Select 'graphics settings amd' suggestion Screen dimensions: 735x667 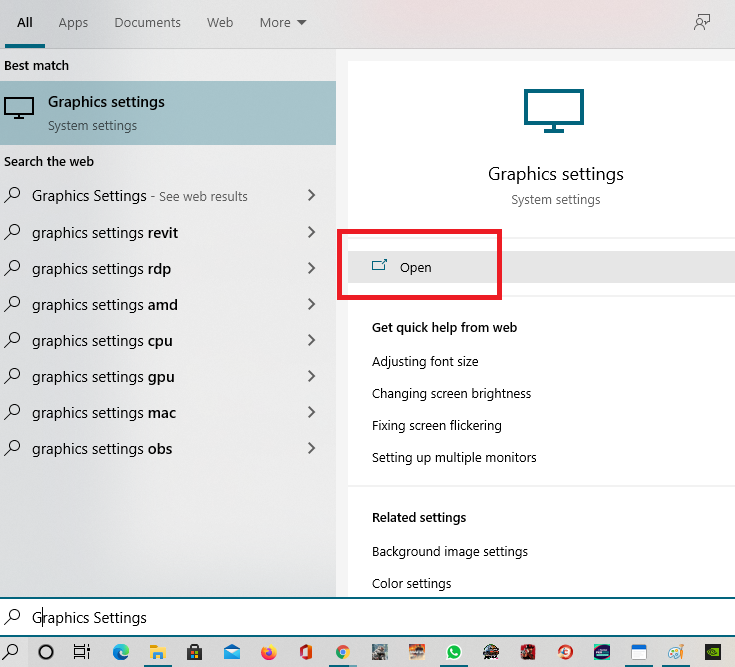[x=105, y=305]
